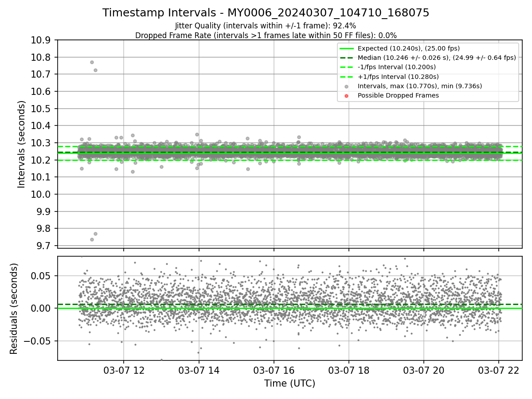
Task: Click x-axis tick label '03-07 16'
Action: [274, 370]
